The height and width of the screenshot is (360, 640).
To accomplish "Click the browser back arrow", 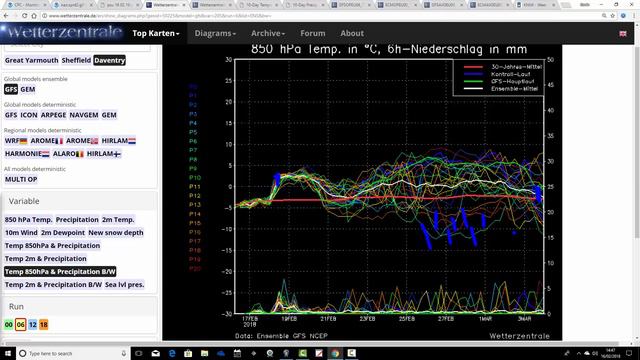I will (x=6, y=16).
